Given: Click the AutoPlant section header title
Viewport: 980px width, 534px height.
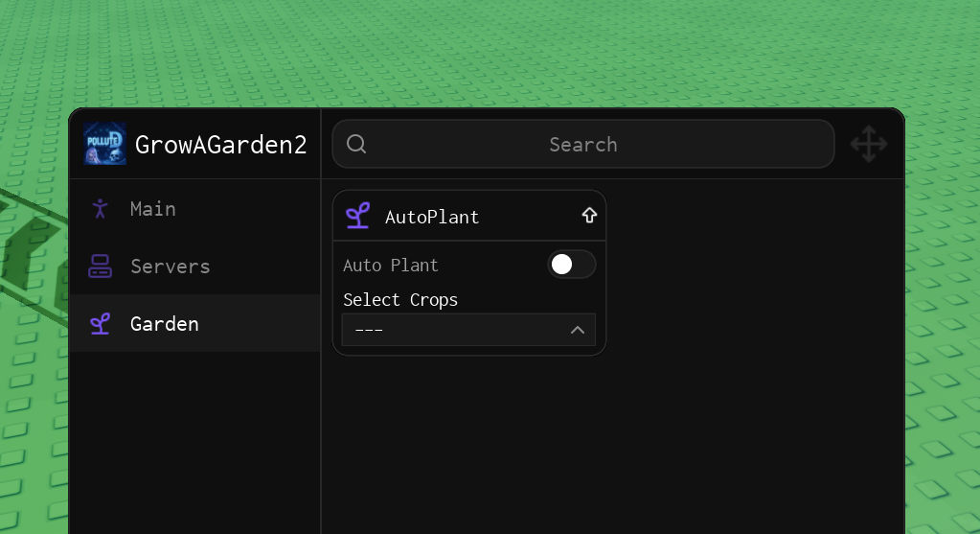Looking at the screenshot, I should pyautogui.click(x=432, y=217).
